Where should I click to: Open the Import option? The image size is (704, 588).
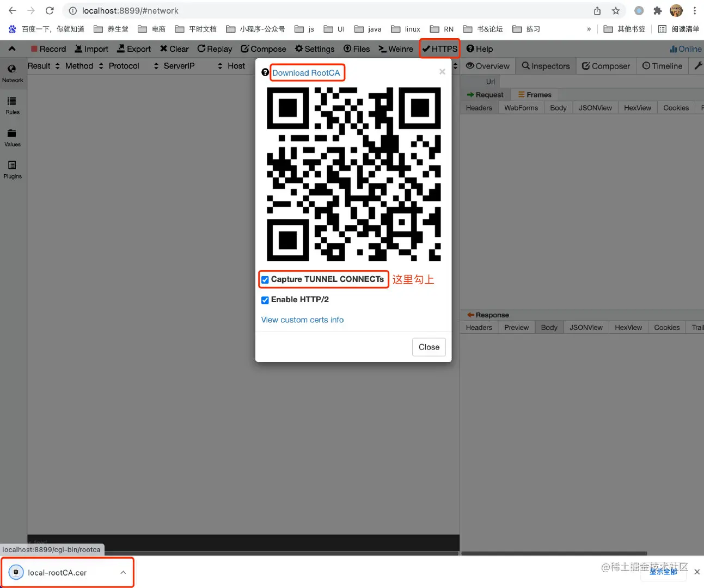pyautogui.click(x=91, y=49)
